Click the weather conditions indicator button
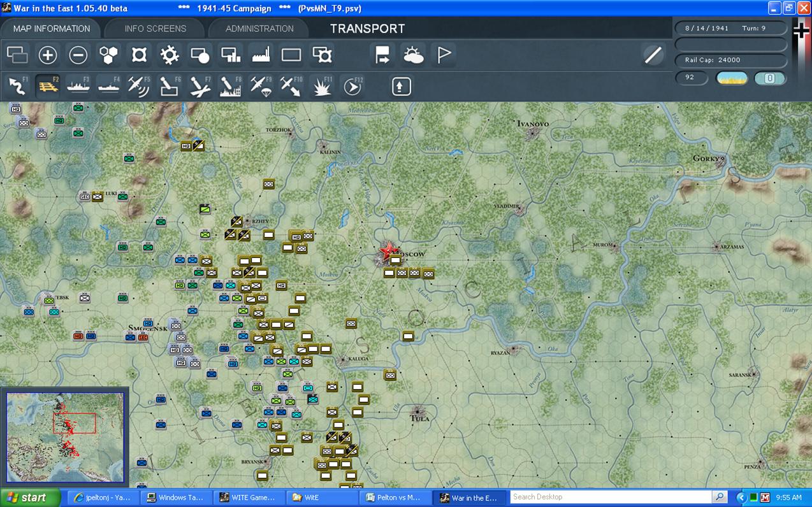 pyautogui.click(x=732, y=78)
